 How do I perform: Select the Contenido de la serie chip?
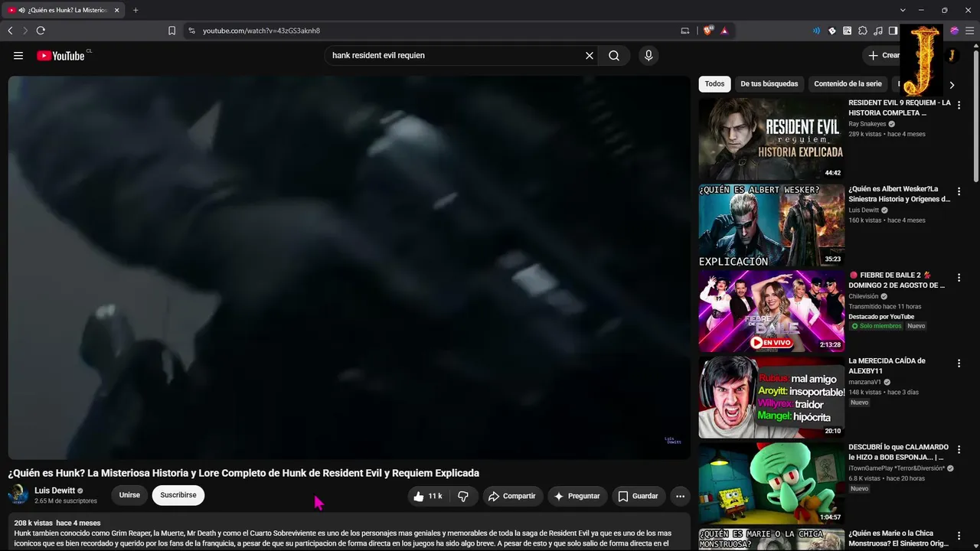pos(848,84)
